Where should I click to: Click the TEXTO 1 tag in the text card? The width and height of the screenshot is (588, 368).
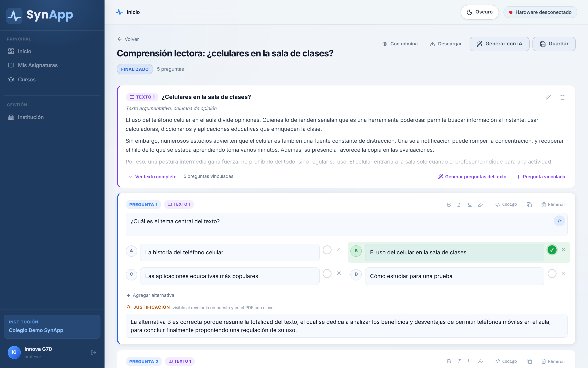coord(142,97)
